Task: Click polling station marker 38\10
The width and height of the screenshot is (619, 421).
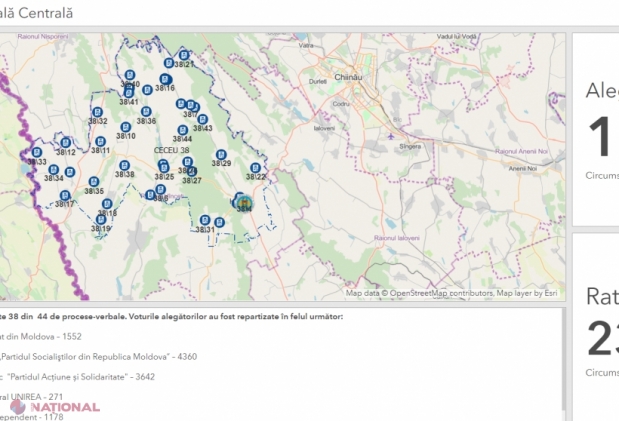Action: click(x=126, y=128)
